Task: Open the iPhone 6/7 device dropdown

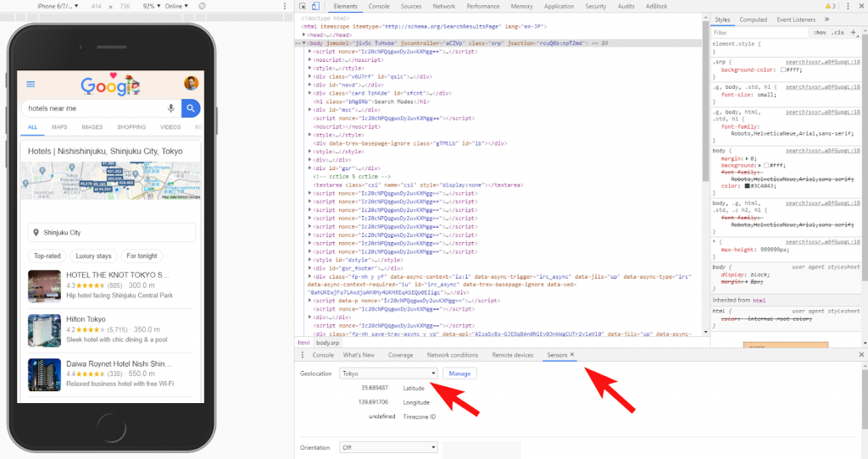Action: click(58, 6)
